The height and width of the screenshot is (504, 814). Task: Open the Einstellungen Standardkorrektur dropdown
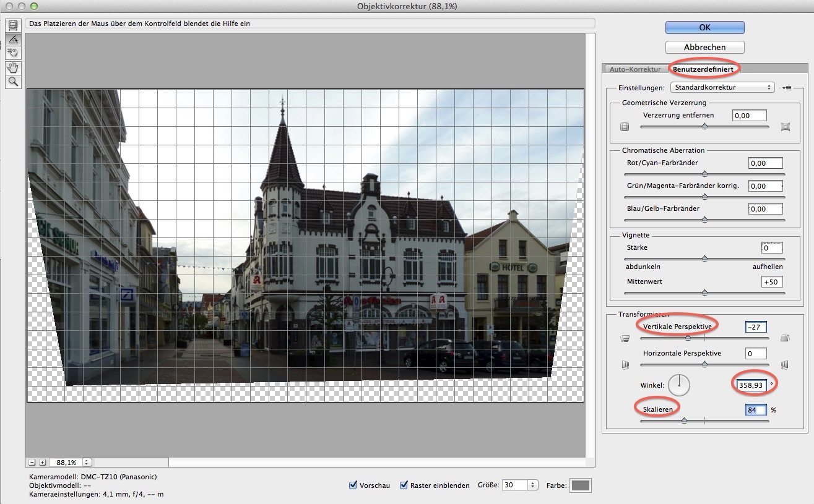722,88
